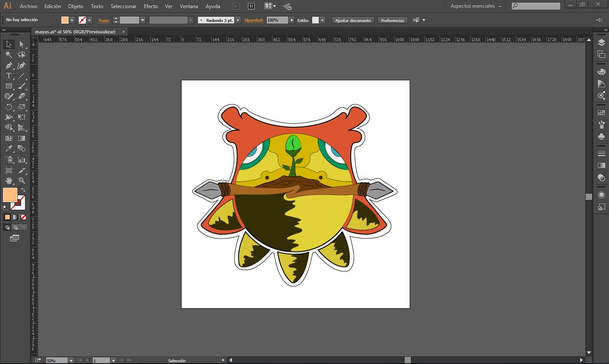Open the Brushes panel
This screenshot has height=364, width=609.
coord(601,125)
